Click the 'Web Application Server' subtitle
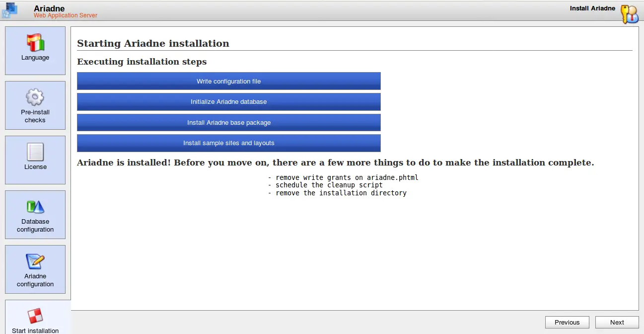 [66, 15]
